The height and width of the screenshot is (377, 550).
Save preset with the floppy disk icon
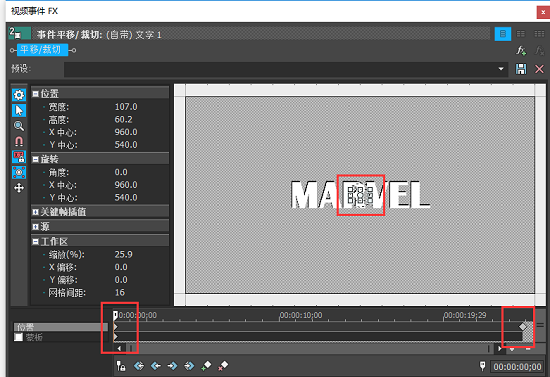point(521,69)
